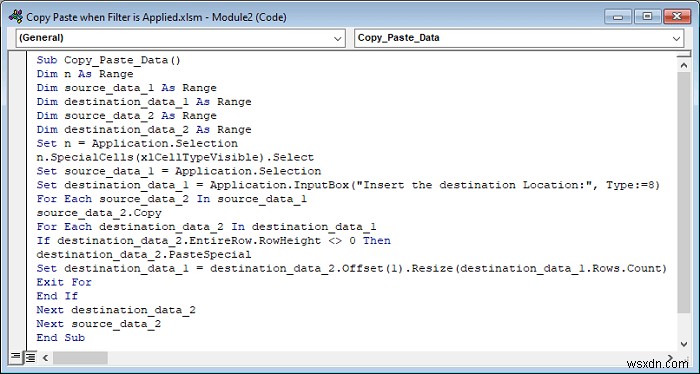Click the 'End Sub' line

(x=61, y=337)
